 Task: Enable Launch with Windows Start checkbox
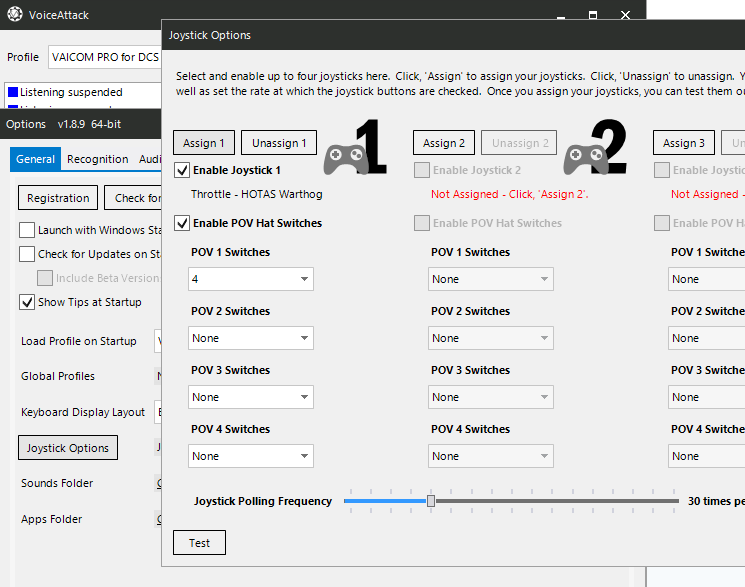pyautogui.click(x=27, y=230)
